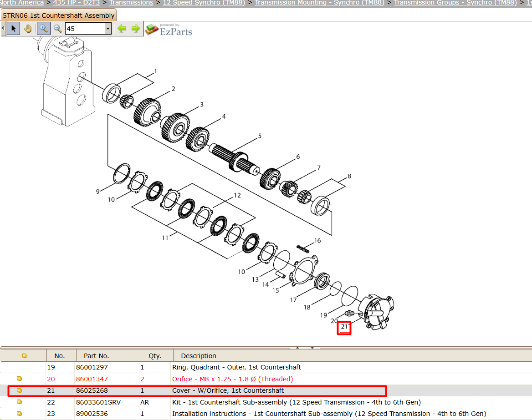
Task: Click callout 18 in the diagram
Action: (307, 308)
